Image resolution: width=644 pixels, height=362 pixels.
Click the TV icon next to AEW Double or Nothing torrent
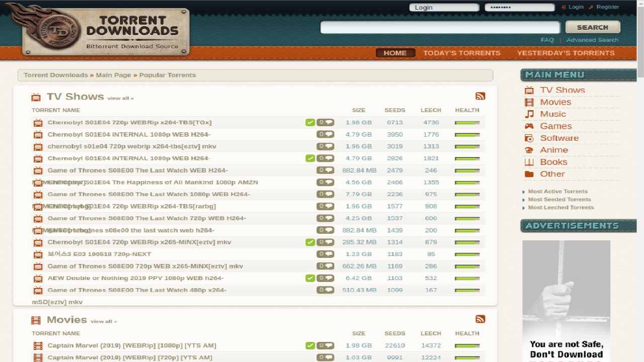(x=38, y=279)
